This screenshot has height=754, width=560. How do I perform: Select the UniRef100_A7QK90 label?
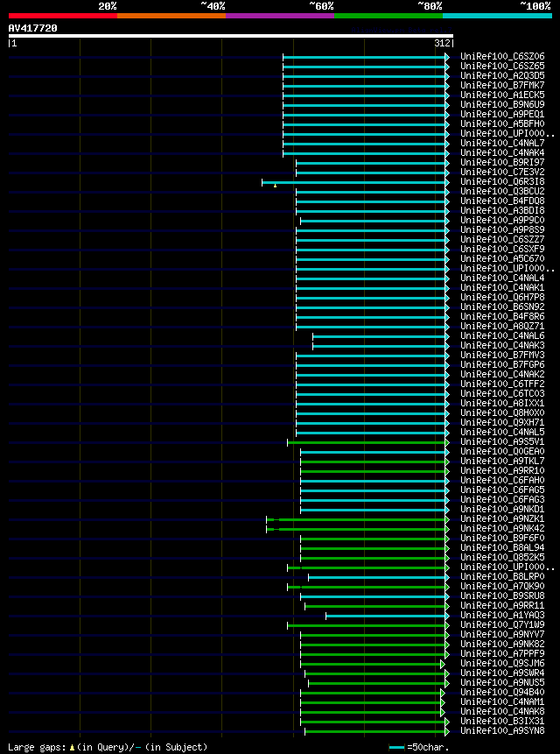click(502, 586)
